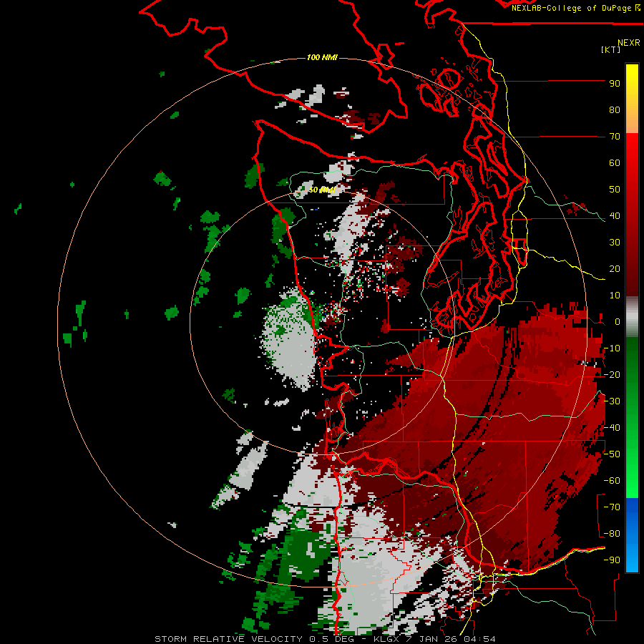The width and height of the screenshot is (644, 644).
Task: Click the 40 value on velocity scale
Action: coord(615,216)
